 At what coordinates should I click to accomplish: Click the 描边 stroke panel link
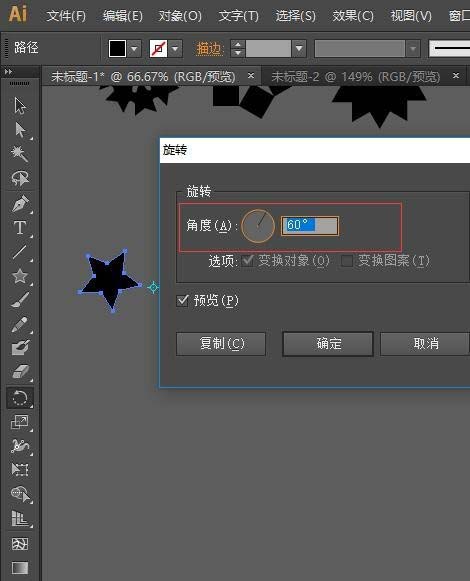coord(210,49)
